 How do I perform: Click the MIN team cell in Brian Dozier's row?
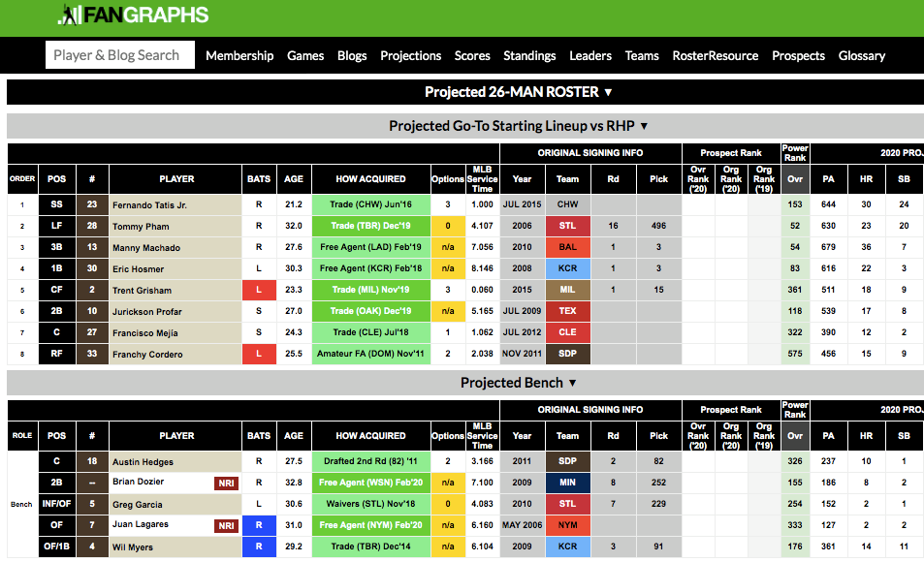click(x=567, y=483)
